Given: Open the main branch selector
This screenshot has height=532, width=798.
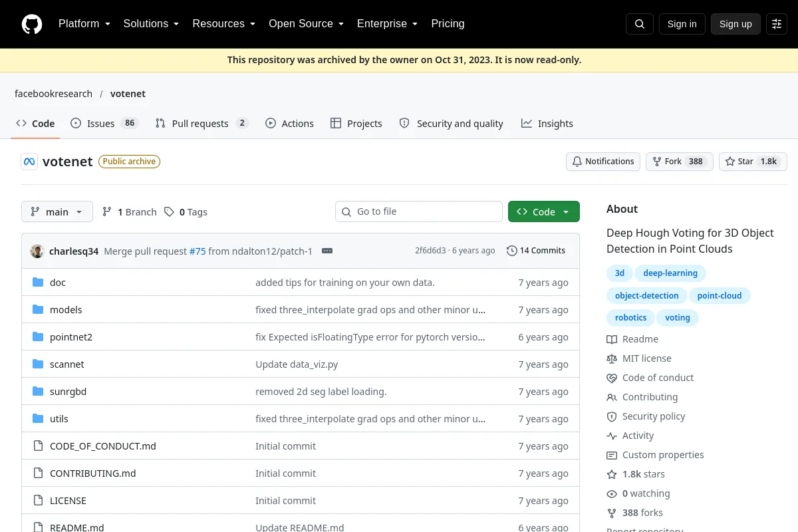Looking at the screenshot, I should click(57, 211).
